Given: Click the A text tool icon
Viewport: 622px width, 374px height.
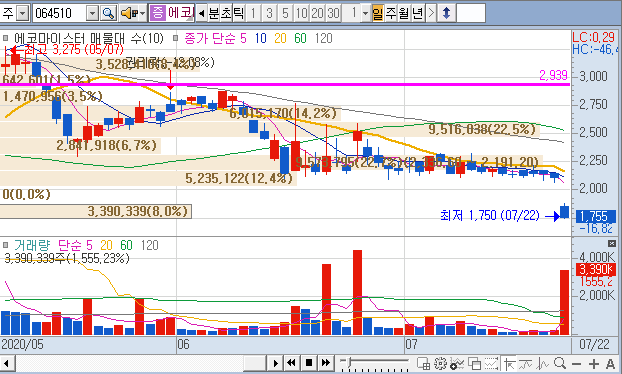Looking at the screenshot, I should coord(610,364).
